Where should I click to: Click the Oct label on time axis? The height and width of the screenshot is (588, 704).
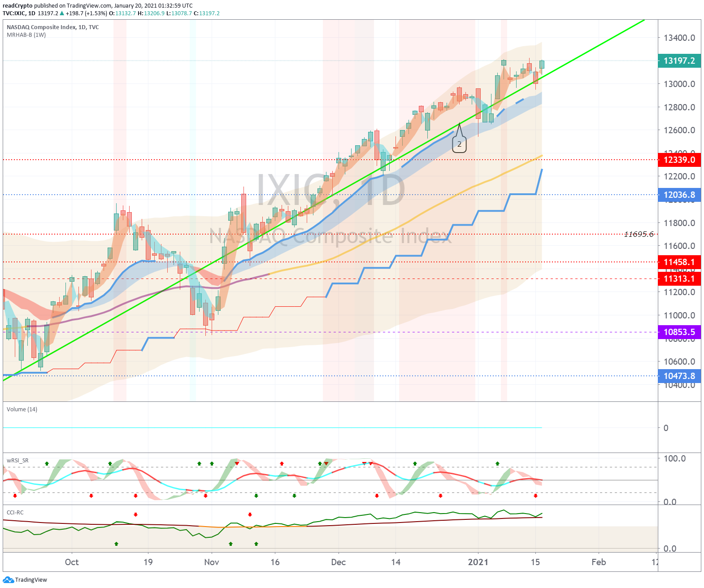[x=72, y=562]
